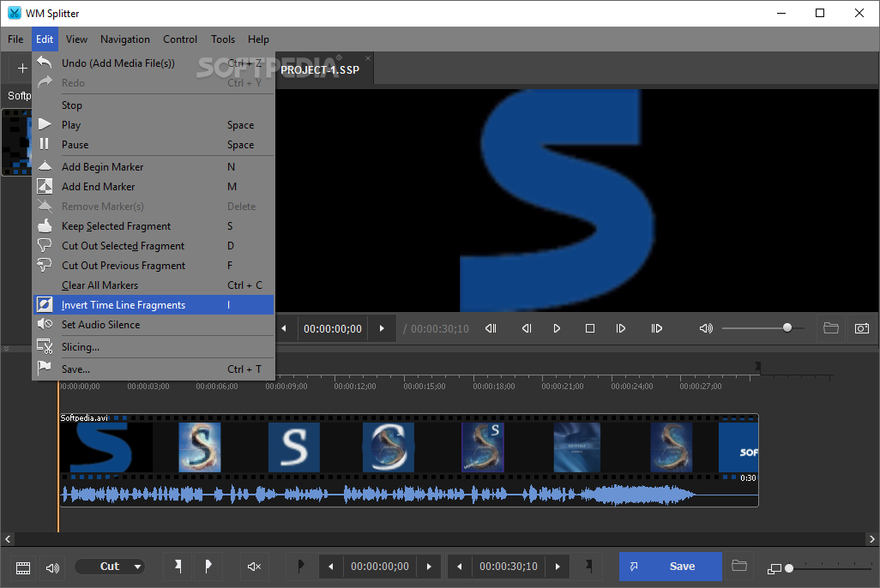Viewport: 880px width, 588px height.
Task: Click the timeline zoom icon
Action: click(774, 569)
